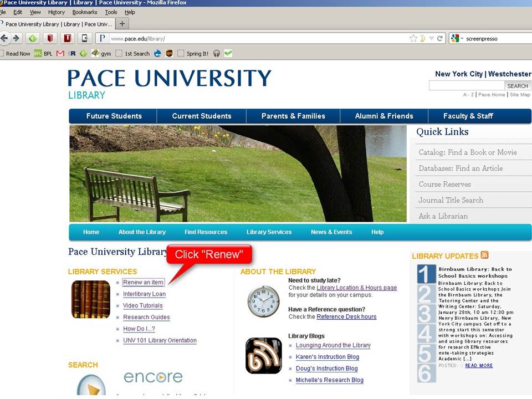Viewport: 532px width, 399px height.
Task: Click the Library Blogs RSS image
Action: click(x=264, y=356)
